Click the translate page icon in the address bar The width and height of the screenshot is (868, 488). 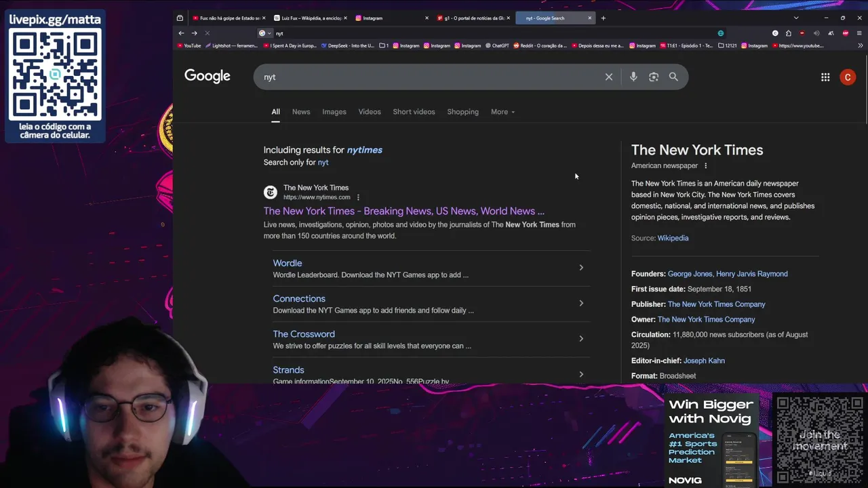721,33
